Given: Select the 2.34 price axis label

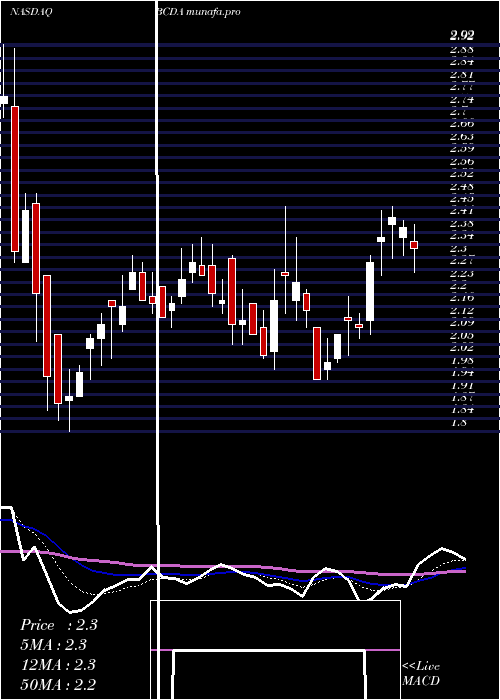Looking at the screenshot, I should [462, 236].
